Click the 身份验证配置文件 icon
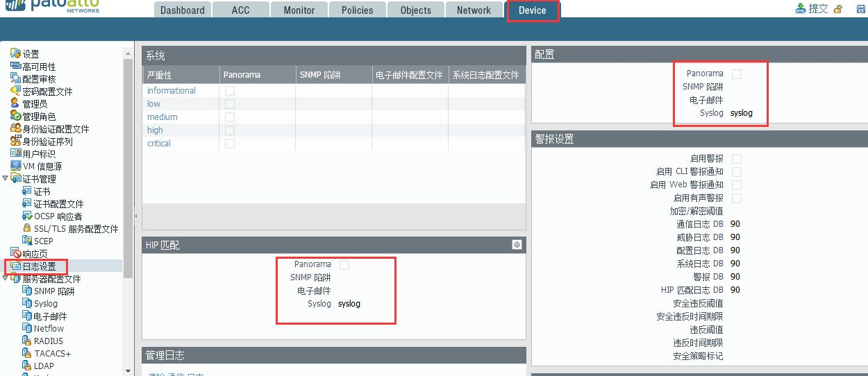This screenshot has height=376, width=868. [15, 128]
